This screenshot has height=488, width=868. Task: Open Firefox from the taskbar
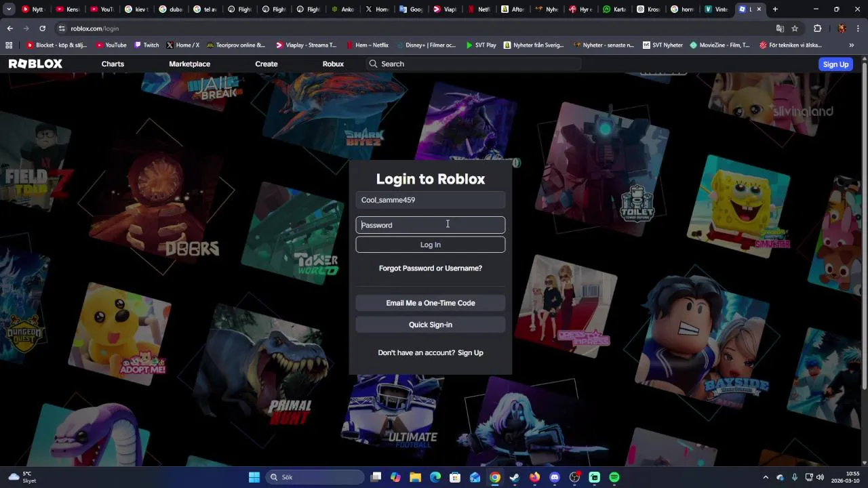pos(534,477)
